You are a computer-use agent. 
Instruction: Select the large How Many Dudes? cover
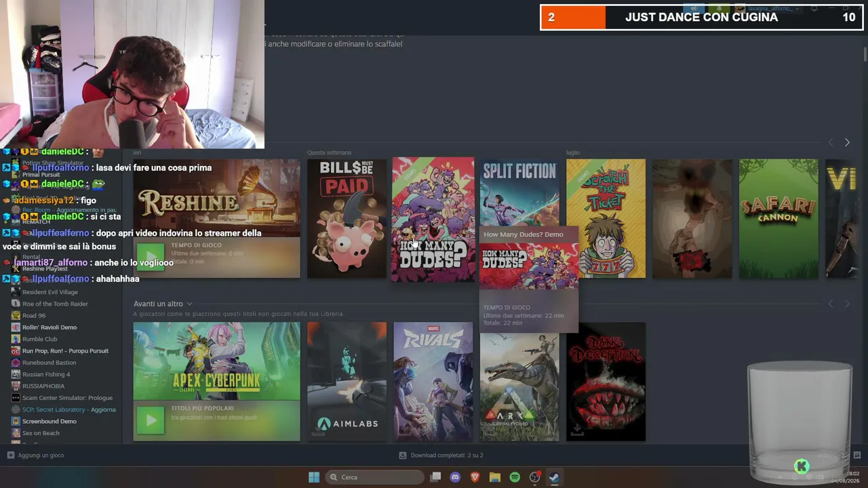pyautogui.click(x=433, y=220)
